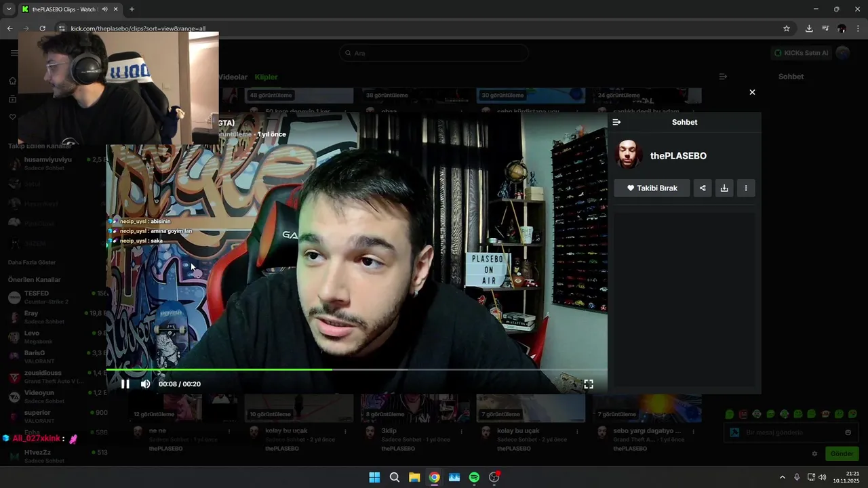
Task: Show hidden system tray icons
Action: [782, 477]
